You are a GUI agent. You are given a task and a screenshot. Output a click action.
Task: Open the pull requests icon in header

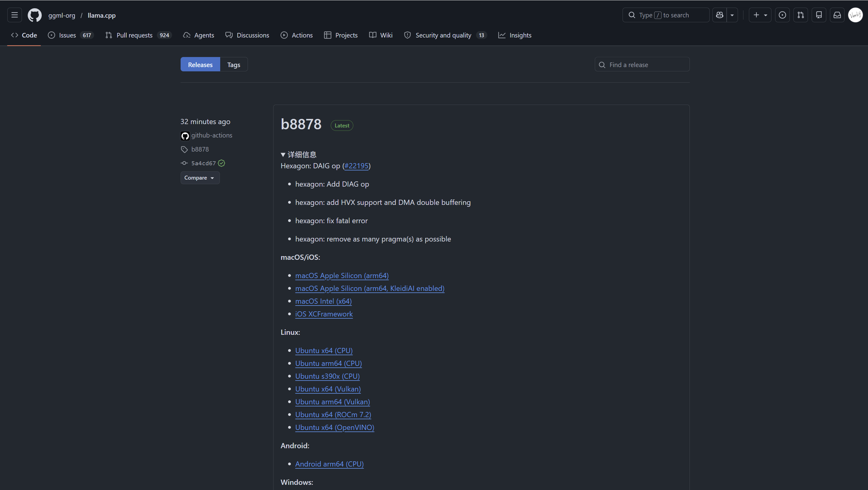[x=801, y=15]
